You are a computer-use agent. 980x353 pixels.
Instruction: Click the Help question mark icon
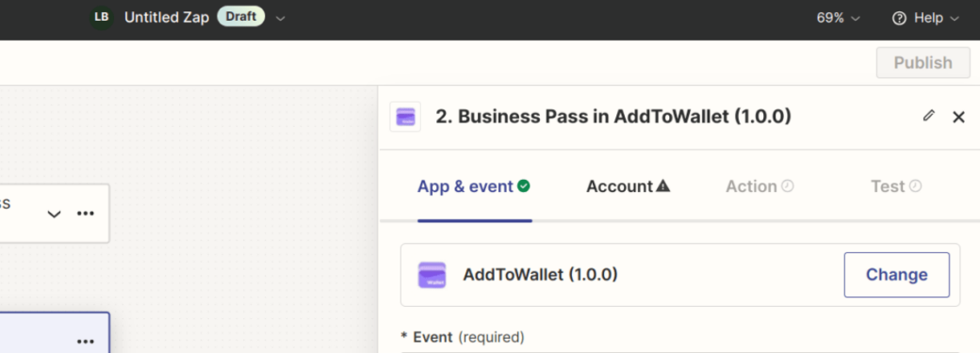[899, 18]
